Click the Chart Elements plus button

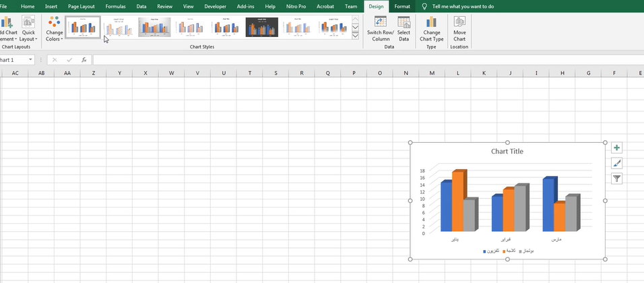pos(616,148)
